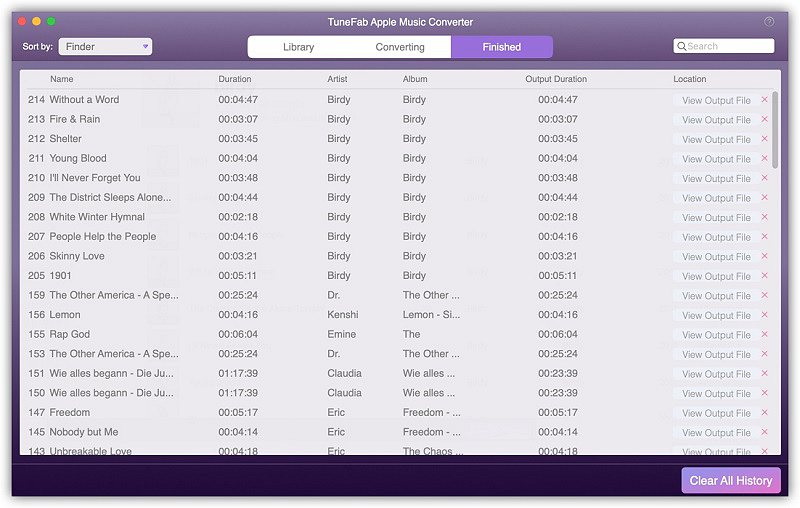Delete Young Blood from finished list

[x=764, y=158]
